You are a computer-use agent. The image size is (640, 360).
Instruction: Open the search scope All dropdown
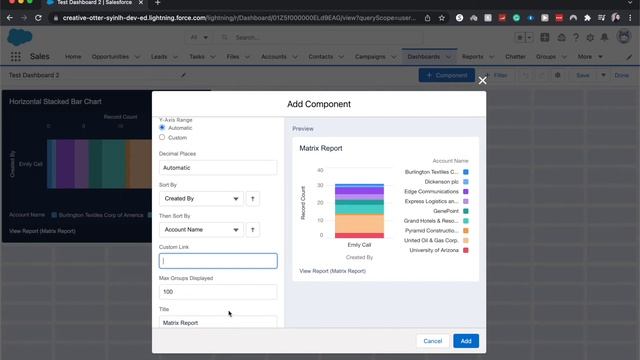click(x=200, y=38)
